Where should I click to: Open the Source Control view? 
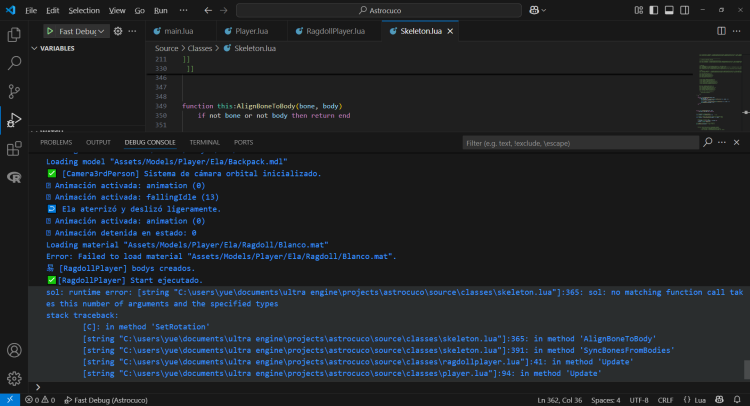[14, 92]
